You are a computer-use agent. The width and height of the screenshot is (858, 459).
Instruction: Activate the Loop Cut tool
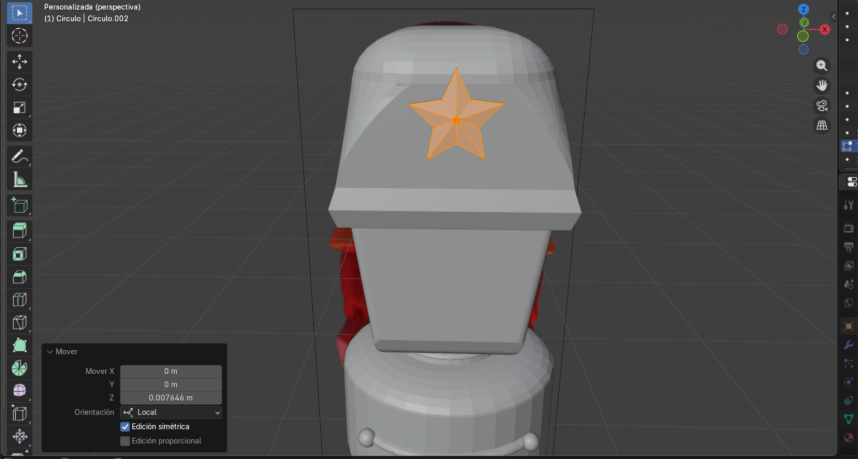19,300
